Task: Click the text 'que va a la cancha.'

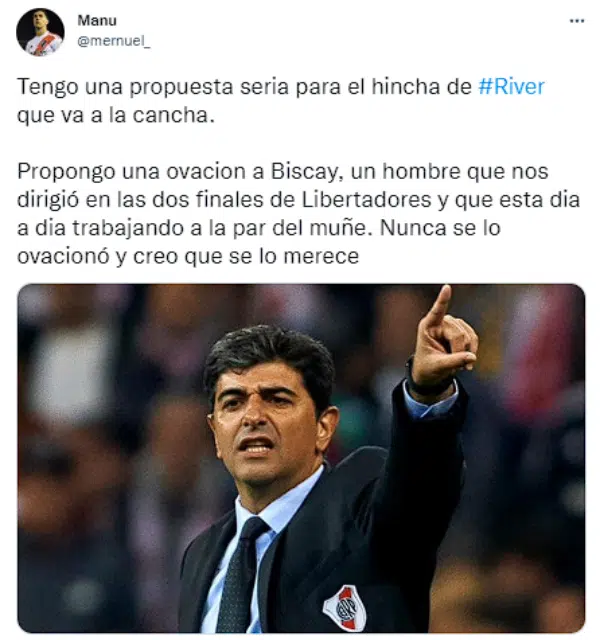Action: click(116, 115)
